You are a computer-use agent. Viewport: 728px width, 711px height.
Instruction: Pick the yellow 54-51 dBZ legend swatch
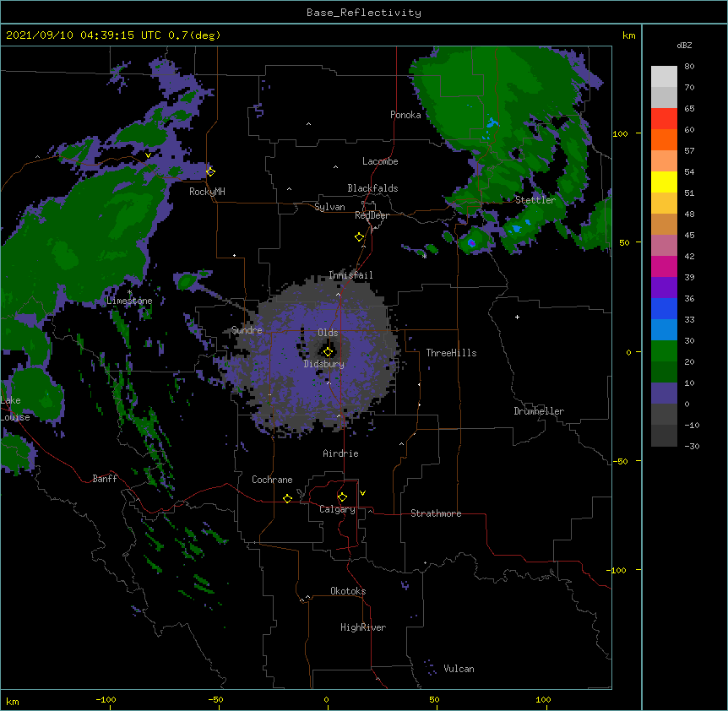pyautogui.click(x=664, y=182)
